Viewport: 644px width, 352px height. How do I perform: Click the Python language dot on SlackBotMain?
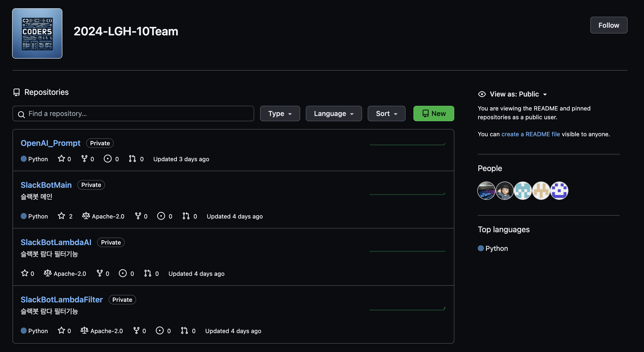[x=24, y=216]
